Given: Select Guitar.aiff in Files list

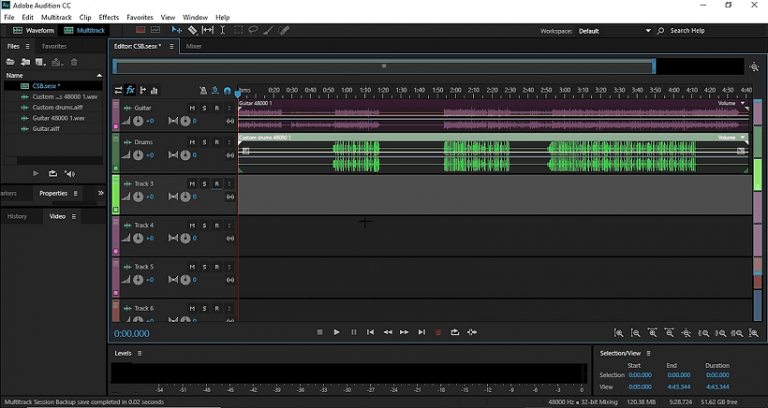Looking at the screenshot, I should tap(46, 129).
